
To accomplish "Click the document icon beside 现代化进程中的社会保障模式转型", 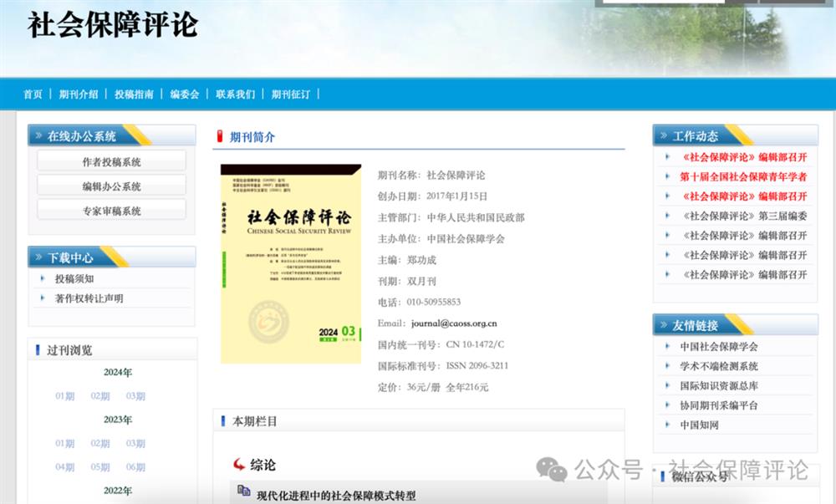I will [x=243, y=491].
